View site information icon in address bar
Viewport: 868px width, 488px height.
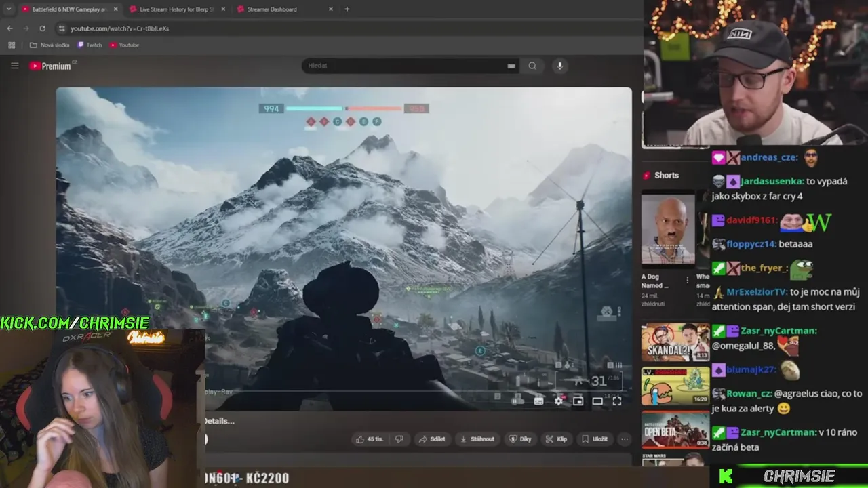(62, 28)
